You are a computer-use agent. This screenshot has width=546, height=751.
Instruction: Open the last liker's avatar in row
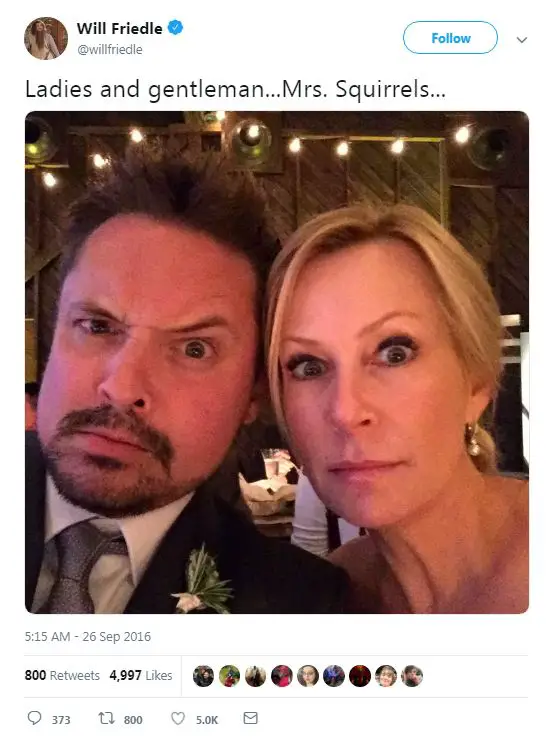pyautogui.click(x=412, y=676)
